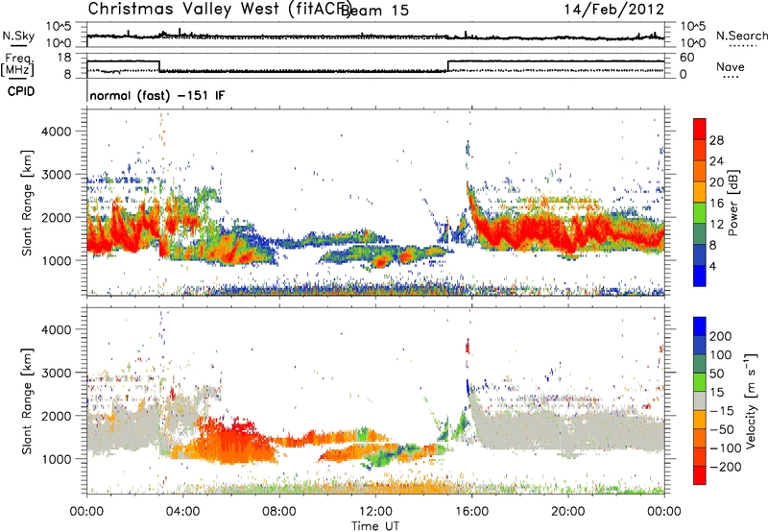The image size is (768, 532).
Task: Click the noise trace in the N.Sky panel
Action: pyautogui.click(x=375, y=36)
